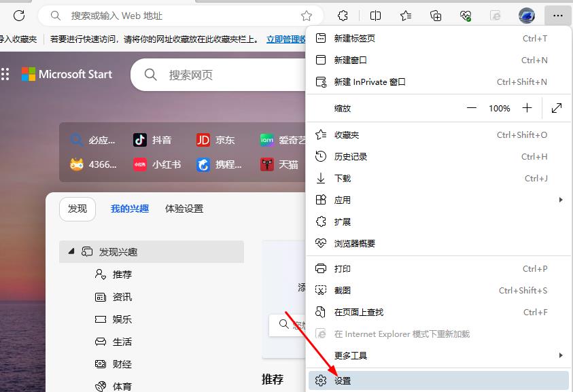This screenshot has height=392, width=573.
Task: Zoom in with the plus button
Action: coord(527,108)
